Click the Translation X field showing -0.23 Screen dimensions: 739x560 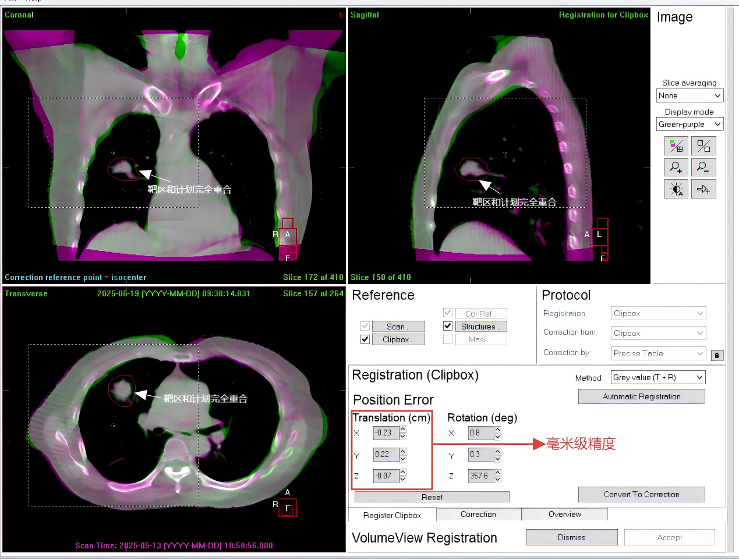(386, 433)
